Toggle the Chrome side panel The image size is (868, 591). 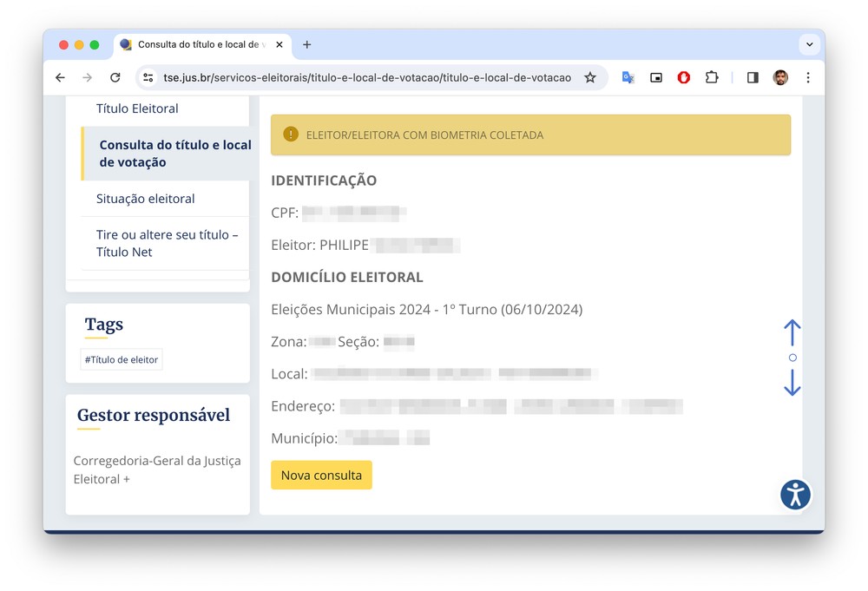(753, 78)
